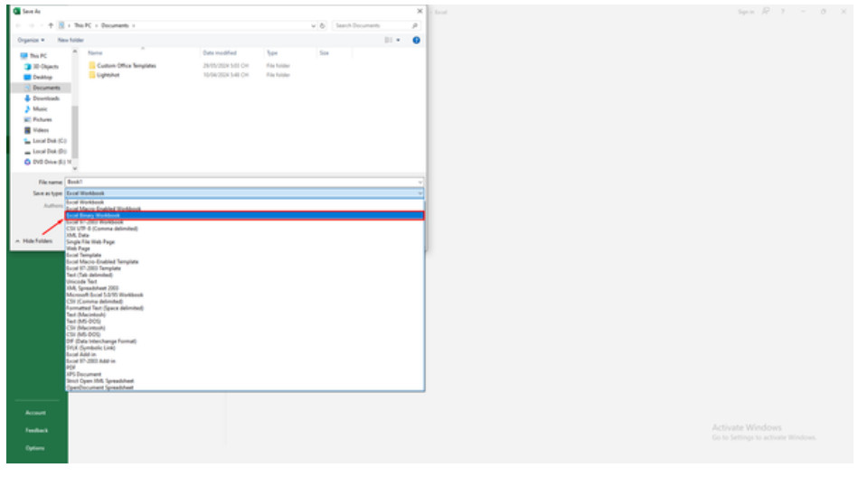Sort files by Date modified column header
Viewport: 868px width, 477px height.
(220, 53)
